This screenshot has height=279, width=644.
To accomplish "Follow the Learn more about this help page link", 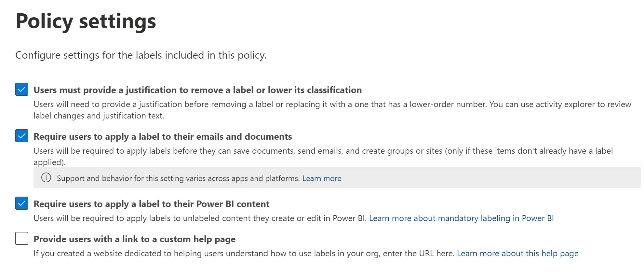I will [517, 253].
